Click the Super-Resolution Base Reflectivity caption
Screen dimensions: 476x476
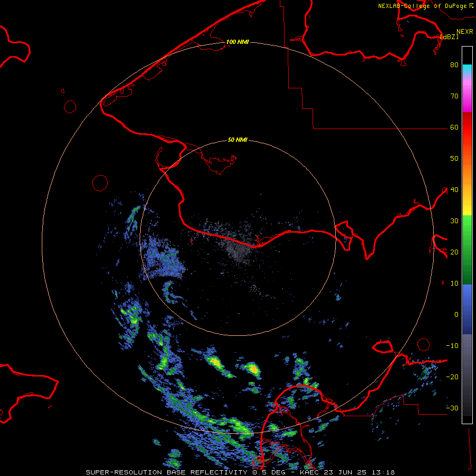click(167, 472)
